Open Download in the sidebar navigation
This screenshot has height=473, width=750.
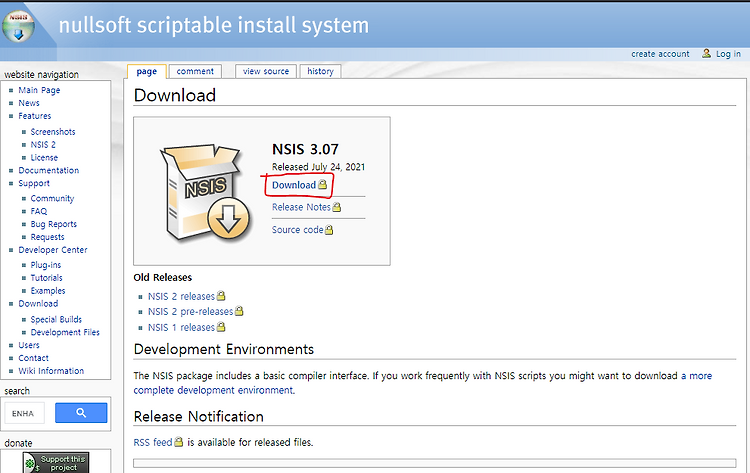(38, 303)
